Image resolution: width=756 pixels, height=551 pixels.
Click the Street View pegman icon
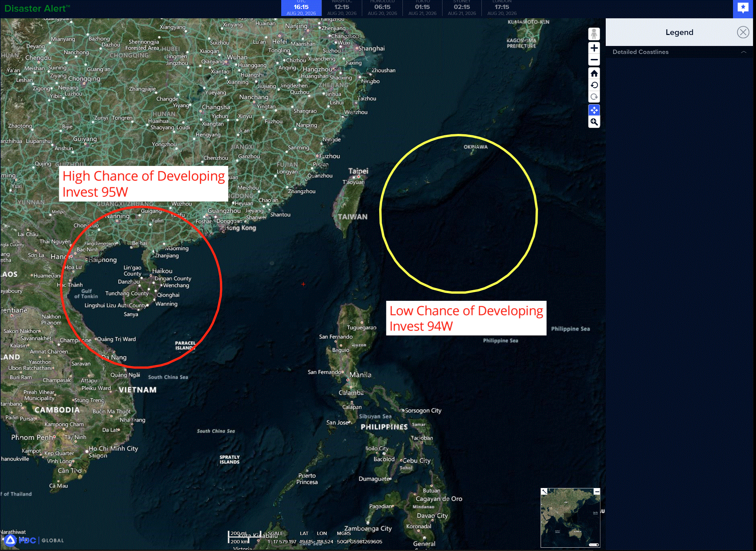(x=594, y=34)
